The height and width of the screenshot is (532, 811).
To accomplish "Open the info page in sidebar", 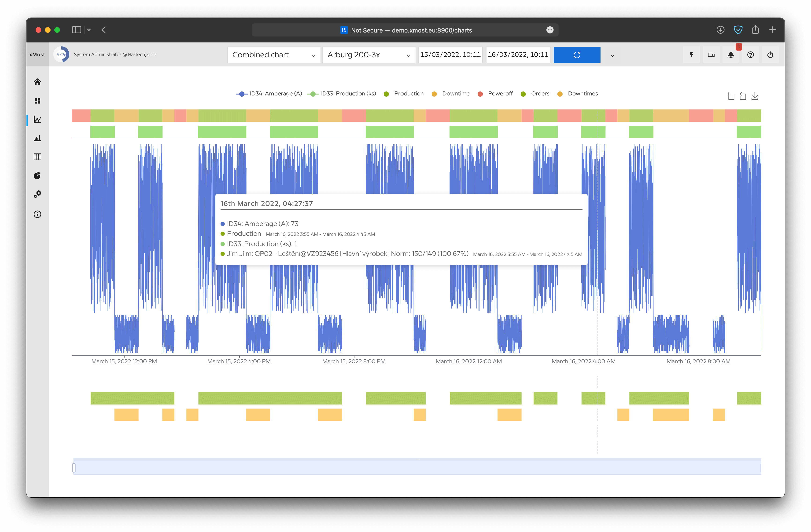I will (37, 214).
